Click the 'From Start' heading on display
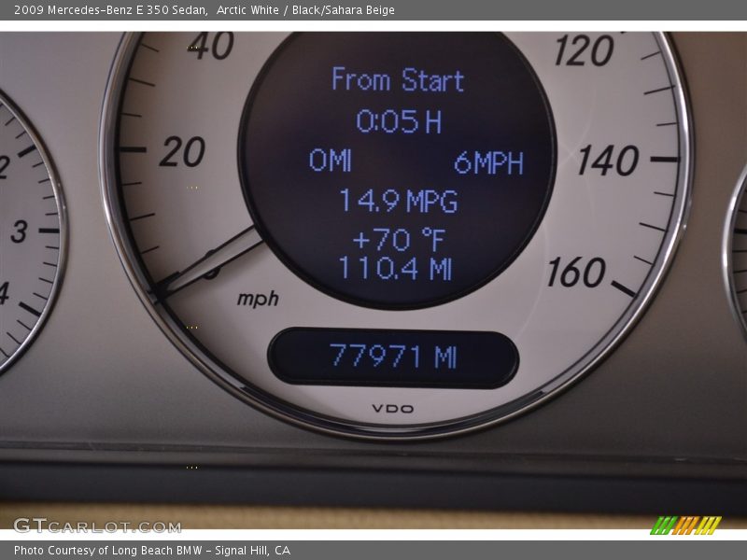Screen dimensions: 747x560 [398, 79]
